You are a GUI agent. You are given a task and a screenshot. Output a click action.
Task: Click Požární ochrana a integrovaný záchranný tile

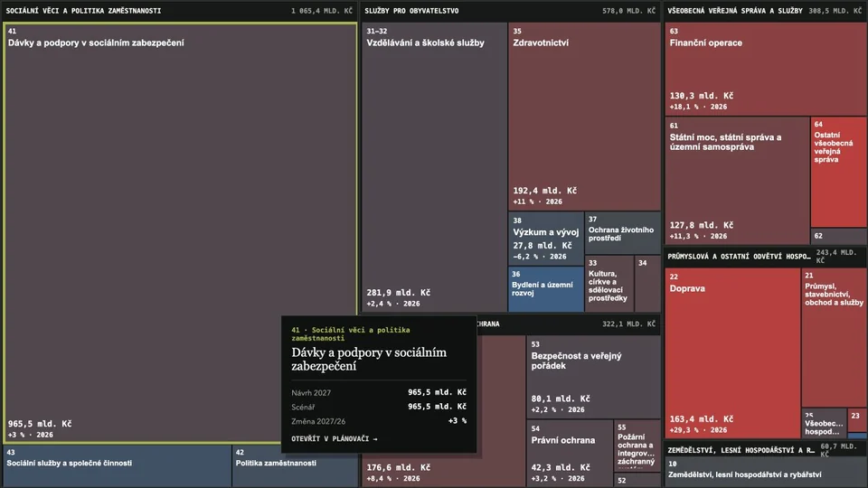click(637, 445)
